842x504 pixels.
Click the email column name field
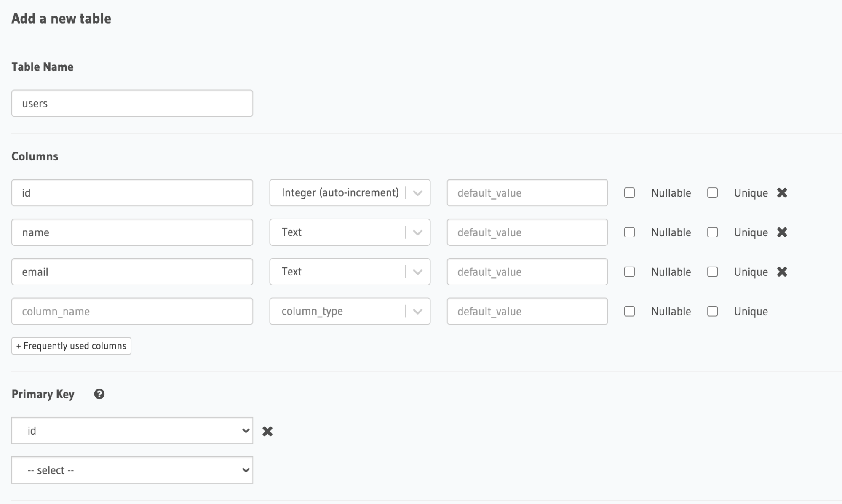point(132,272)
